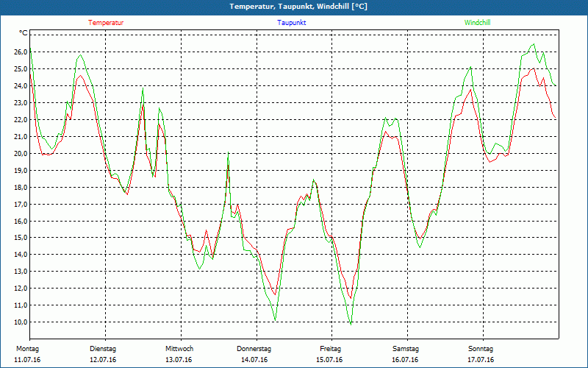
Task: Click the 21,0 y-axis value
Action: [21, 136]
